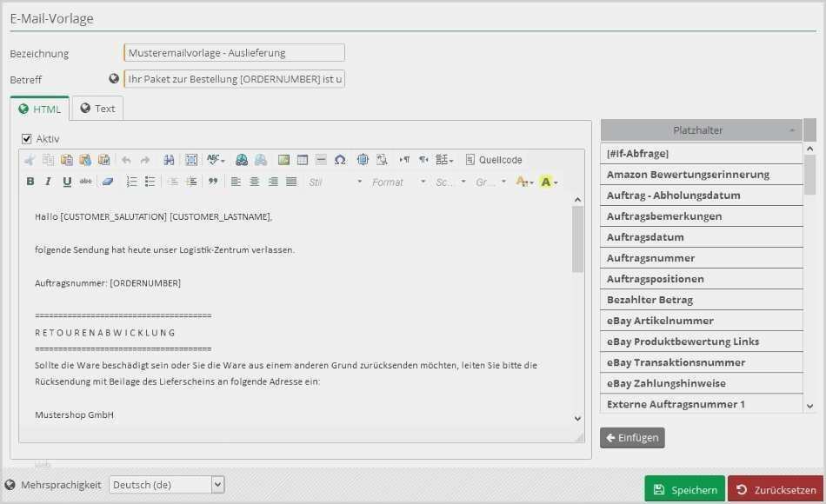Maximize the editor area

tap(363, 160)
